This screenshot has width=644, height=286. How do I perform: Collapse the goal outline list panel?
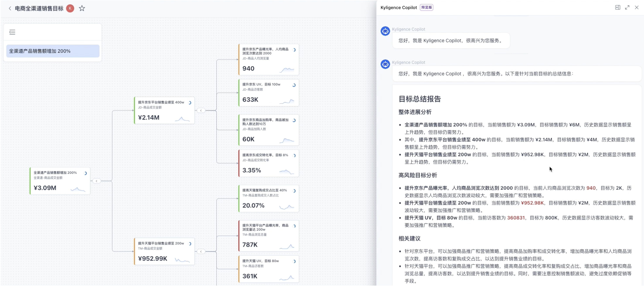coord(12,32)
